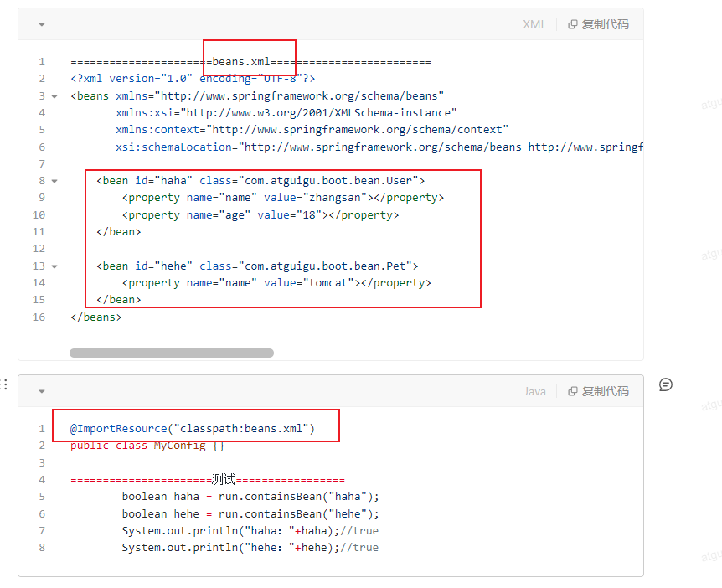Click the xmlns:xsi attribute line
This screenshot has width=722, height=588.
[x=286, y=113]
